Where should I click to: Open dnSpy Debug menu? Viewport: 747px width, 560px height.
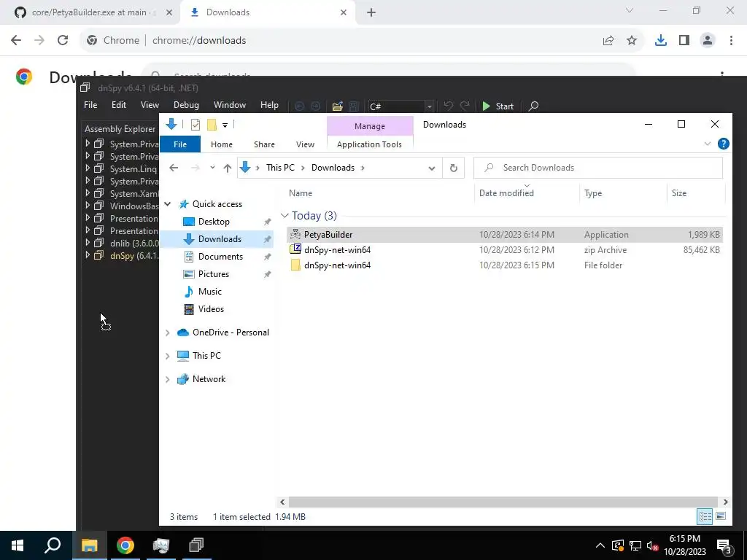pyautogui.click(x=186, y=105)
